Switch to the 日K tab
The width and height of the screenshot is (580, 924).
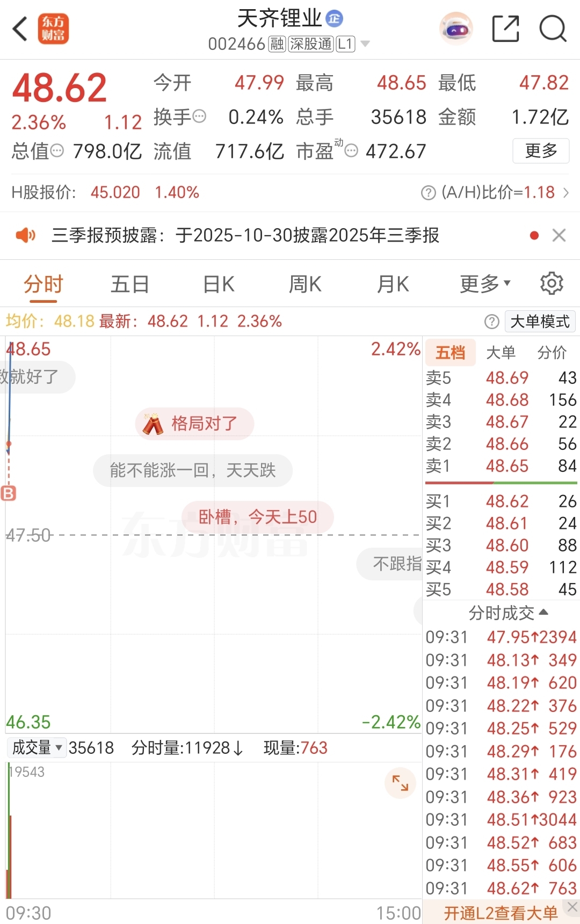[219, 284]
